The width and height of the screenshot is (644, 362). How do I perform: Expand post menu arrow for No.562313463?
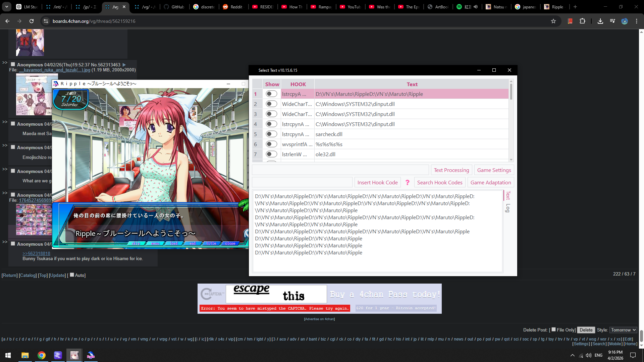124,65
